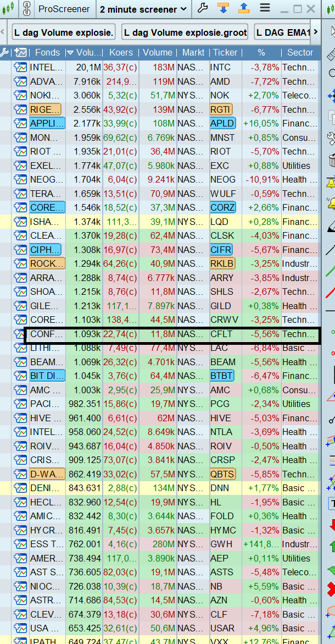Expand the 2 minute screener dropdown
335x644 pixels.
143,9
